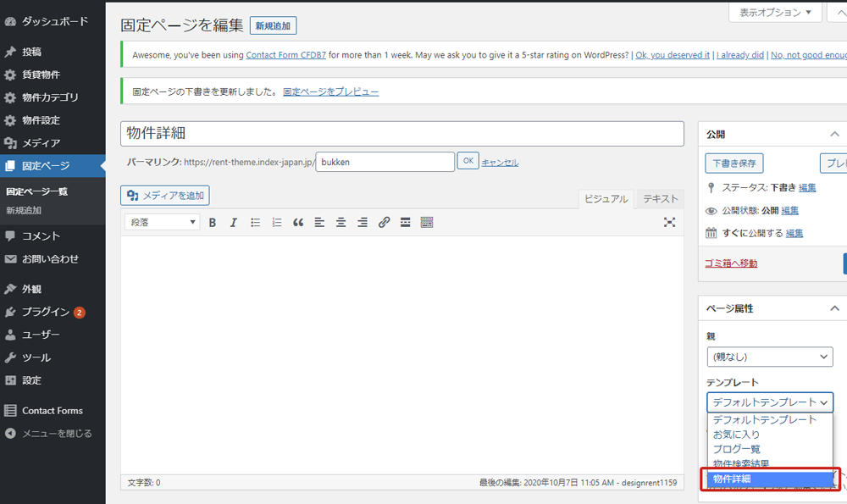Center-align the text

340,223
